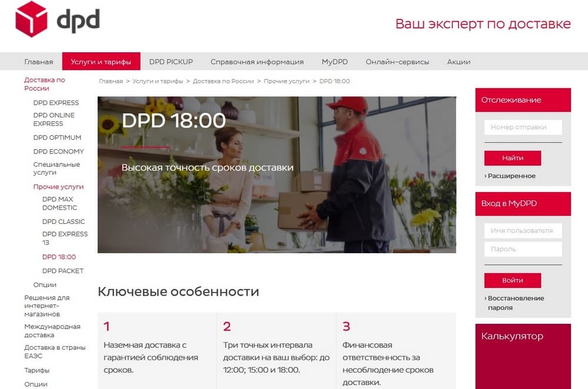Click the Имя пользователя input field
Viewport: 588px width, 389px height.
click(x=523, y=230)
